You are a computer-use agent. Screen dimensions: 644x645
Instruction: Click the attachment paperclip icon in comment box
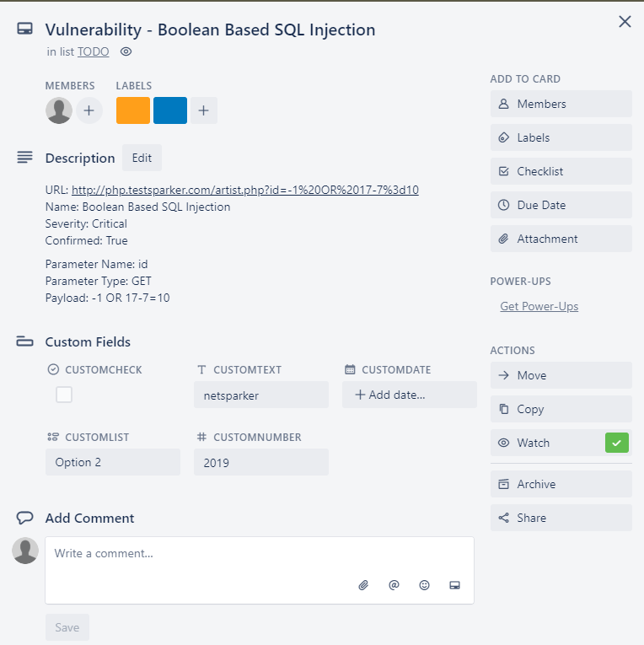click(364, 584)
